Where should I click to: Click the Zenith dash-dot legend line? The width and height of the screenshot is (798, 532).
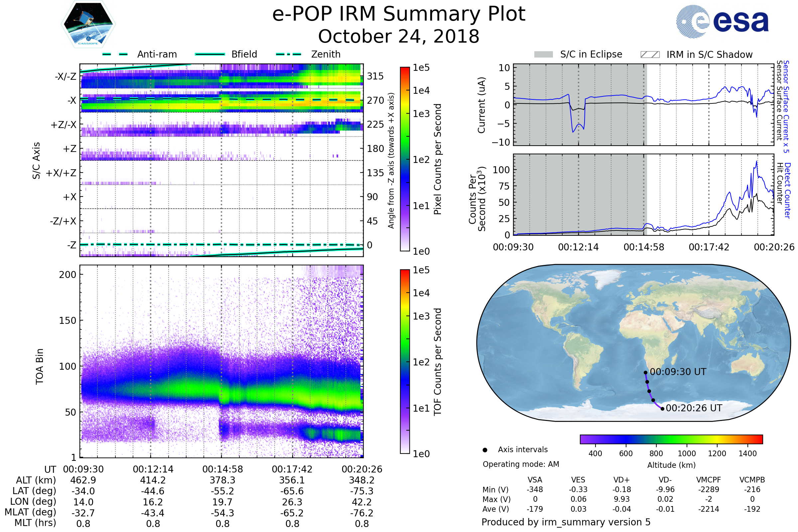click(289, 54)
